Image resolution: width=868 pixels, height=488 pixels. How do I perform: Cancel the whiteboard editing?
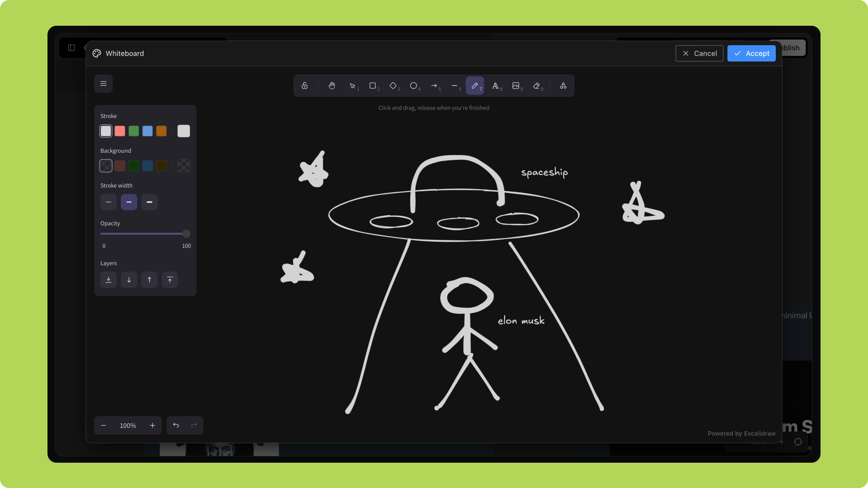(x=699, y=53)
